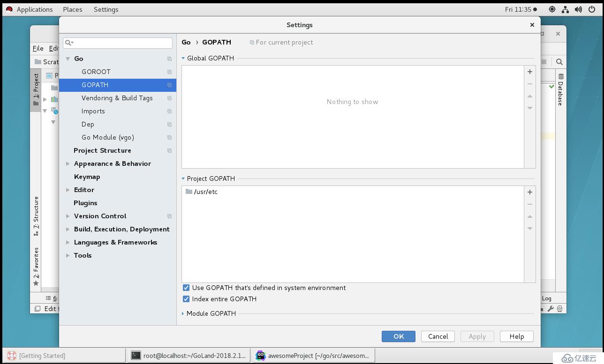This screenshot has height=364, width=604.
Task: Click project-level icon beside Dep
Action: [x=169, y=124]
